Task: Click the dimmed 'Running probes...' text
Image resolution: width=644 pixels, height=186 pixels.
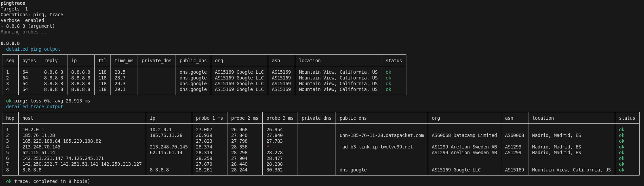Action: pyautogui.click(x=23, y=32)
